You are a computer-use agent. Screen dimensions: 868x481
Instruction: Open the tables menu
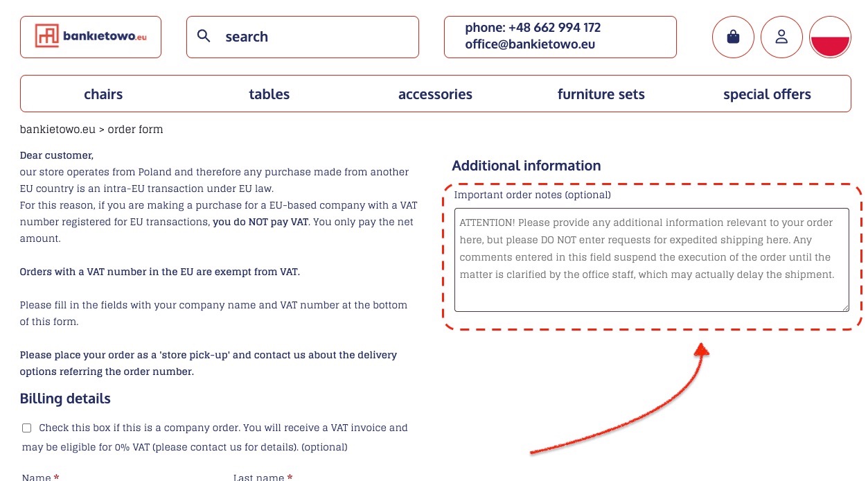pos(269,94)
